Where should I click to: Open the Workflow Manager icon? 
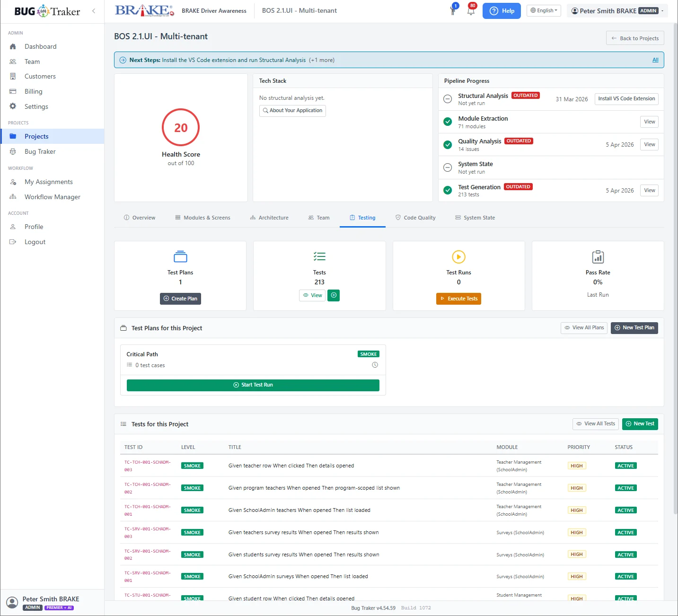pos(13,197)
